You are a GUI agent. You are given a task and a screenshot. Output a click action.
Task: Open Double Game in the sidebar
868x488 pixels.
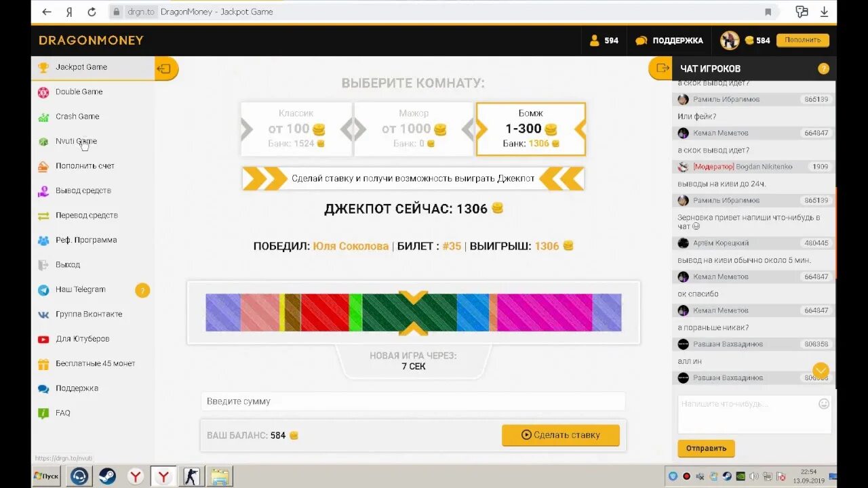pyautogui.click(x=79, y=91)
